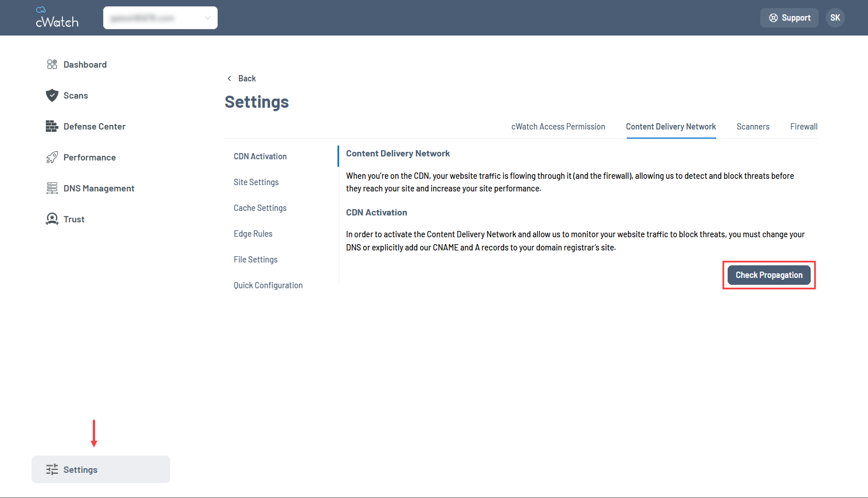This screenshot has height=498, width=868.
Task: Click the cWatch logo
Action: (x=57, y=18)
